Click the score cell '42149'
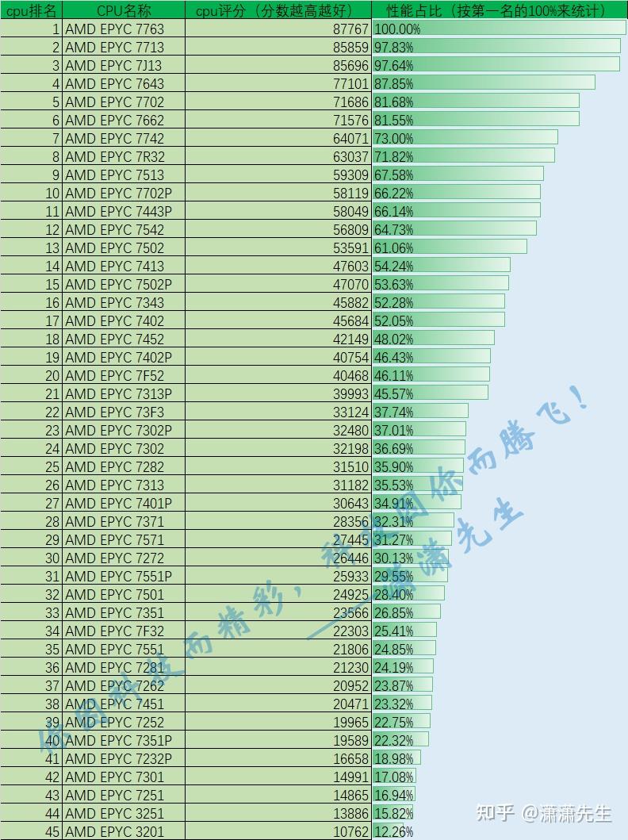Screen dimensions: 628x840 point(278,338)
